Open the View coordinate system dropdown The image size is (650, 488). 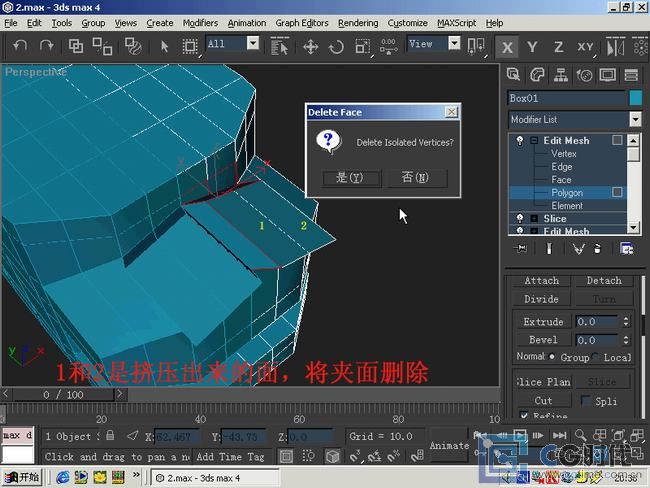click(x=454, y=43)
